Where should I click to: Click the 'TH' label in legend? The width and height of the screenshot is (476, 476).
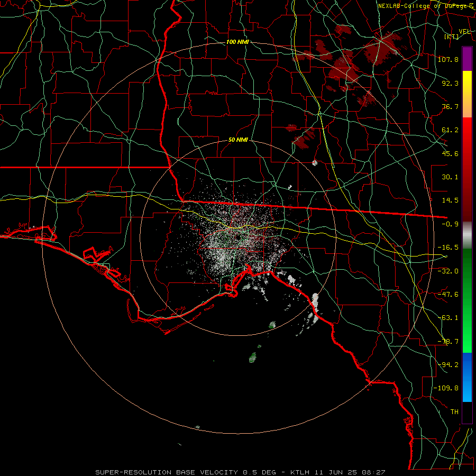[x=454, y=412]
